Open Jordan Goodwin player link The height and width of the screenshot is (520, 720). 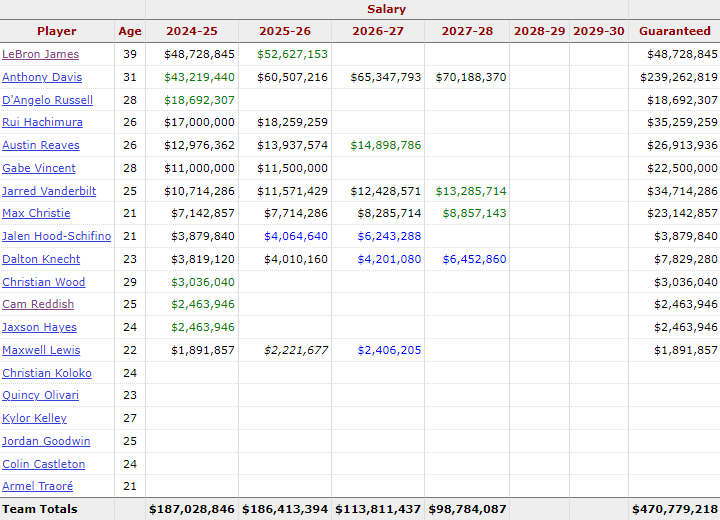pyautogui.click(x=46, y=441)
